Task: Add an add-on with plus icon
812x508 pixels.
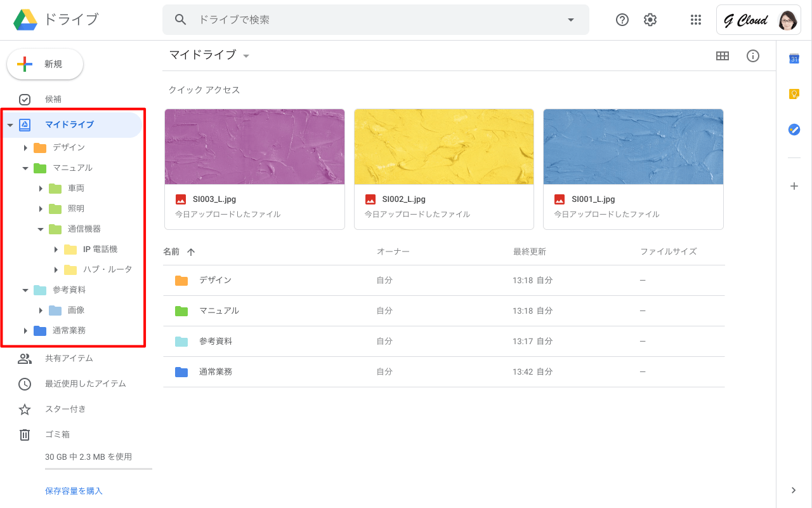Action: pyautogui.click(x=794, y=186)
